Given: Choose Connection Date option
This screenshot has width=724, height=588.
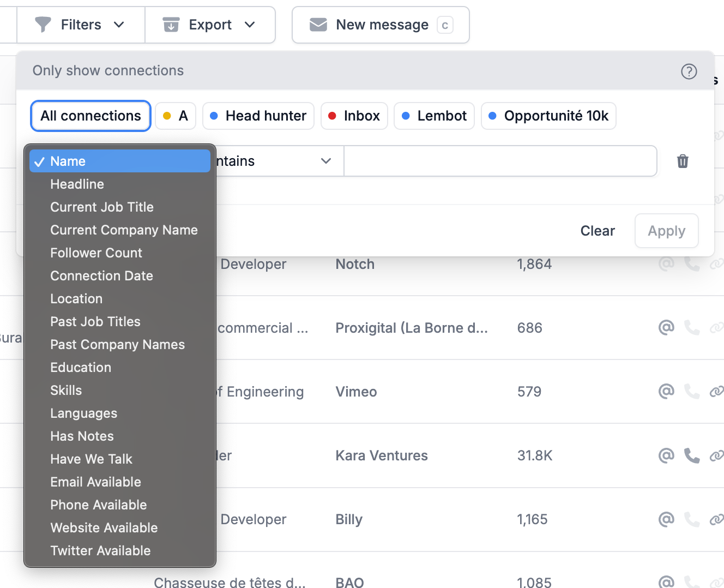Looking at the screenshot, I should click(120, 275).
